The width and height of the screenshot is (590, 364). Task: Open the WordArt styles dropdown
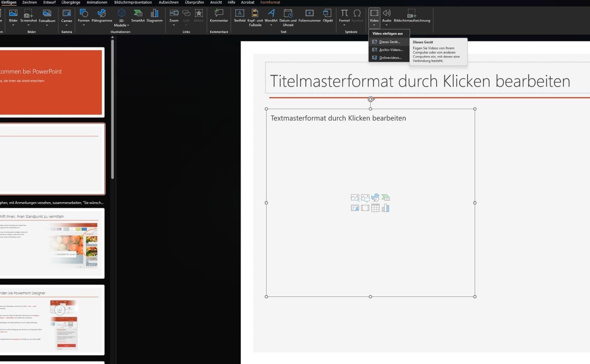pos(271,25)
